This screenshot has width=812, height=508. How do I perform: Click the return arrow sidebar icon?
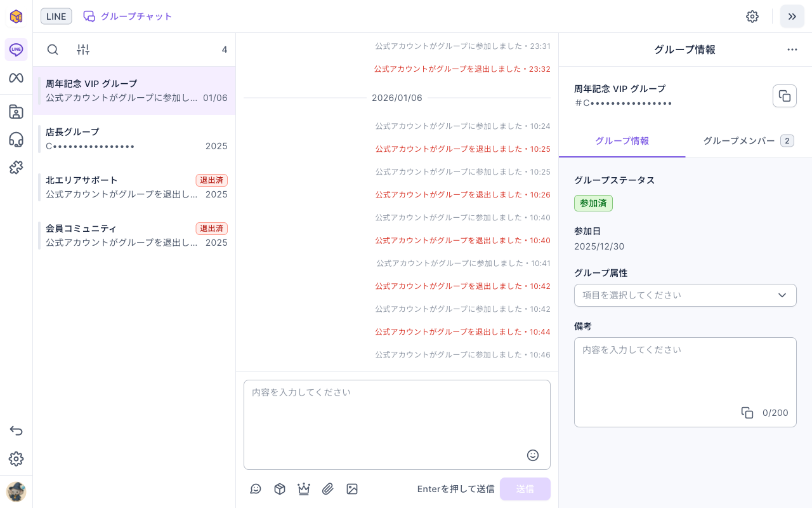click(16, 431)
